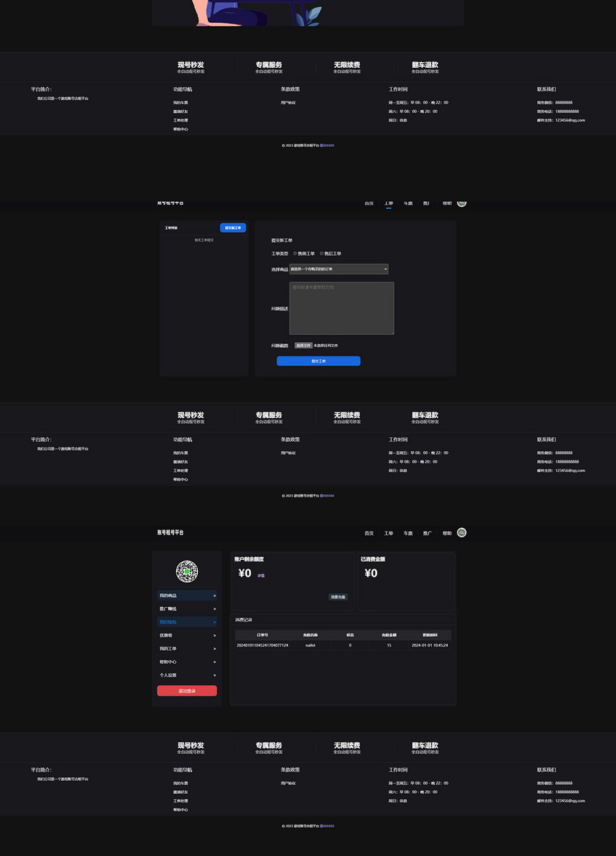Expand the 个人设置 sidebar entry

point(187,676)
